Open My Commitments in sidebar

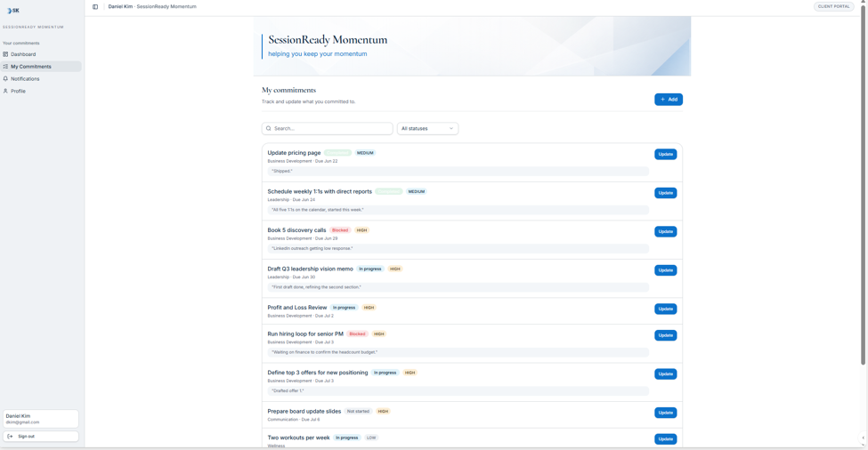(x=42, y=67)
